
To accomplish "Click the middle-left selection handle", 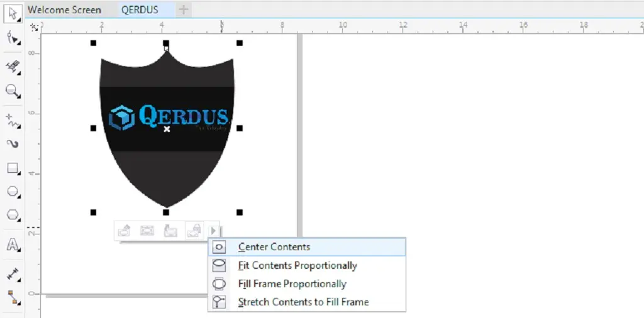I will point(93,128).
